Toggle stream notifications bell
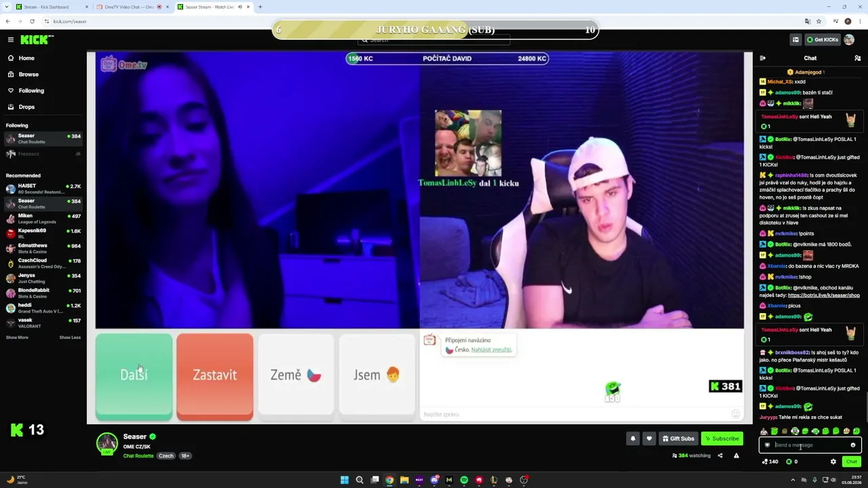 pyautogui.click(x=633, y=439)
